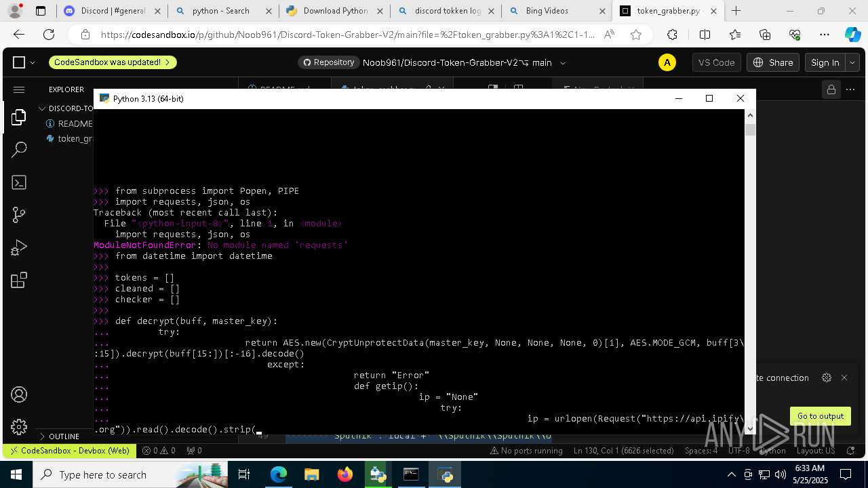Click 'CodeSandbox was updated!' banner
Image resolution: width=868 pixels, height=488 pixels.
[113, 62]
